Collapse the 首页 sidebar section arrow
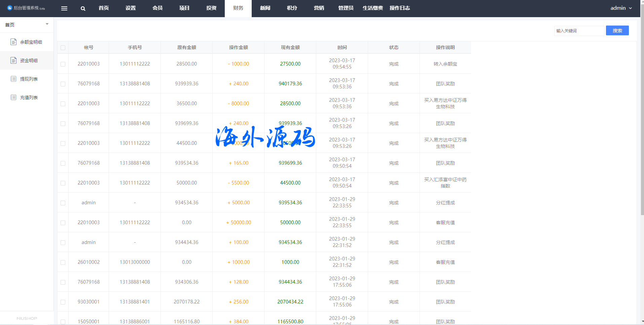Screen dimensions: 644x325 (x=47, y=24)
